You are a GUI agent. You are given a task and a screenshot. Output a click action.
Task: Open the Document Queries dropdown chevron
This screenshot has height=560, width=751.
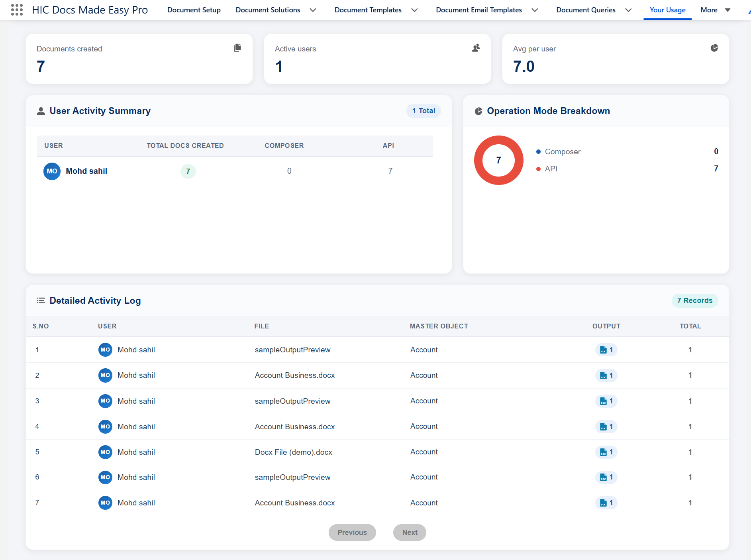628,10
